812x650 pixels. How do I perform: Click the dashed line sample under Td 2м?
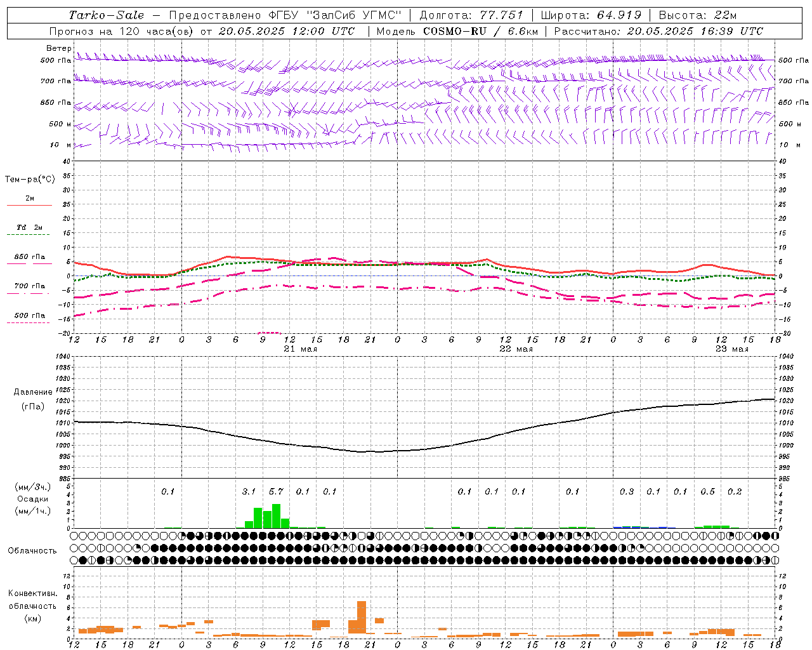pyautogui.click(x=28, y=235)
